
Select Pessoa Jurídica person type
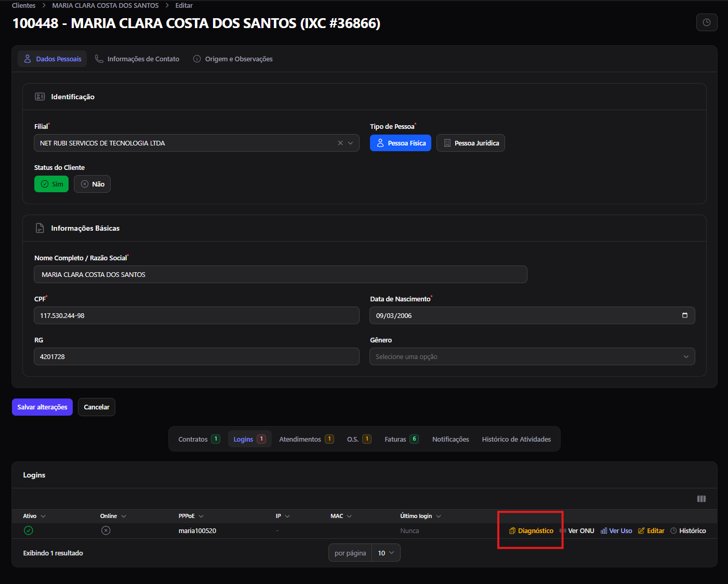coord(471,143)
